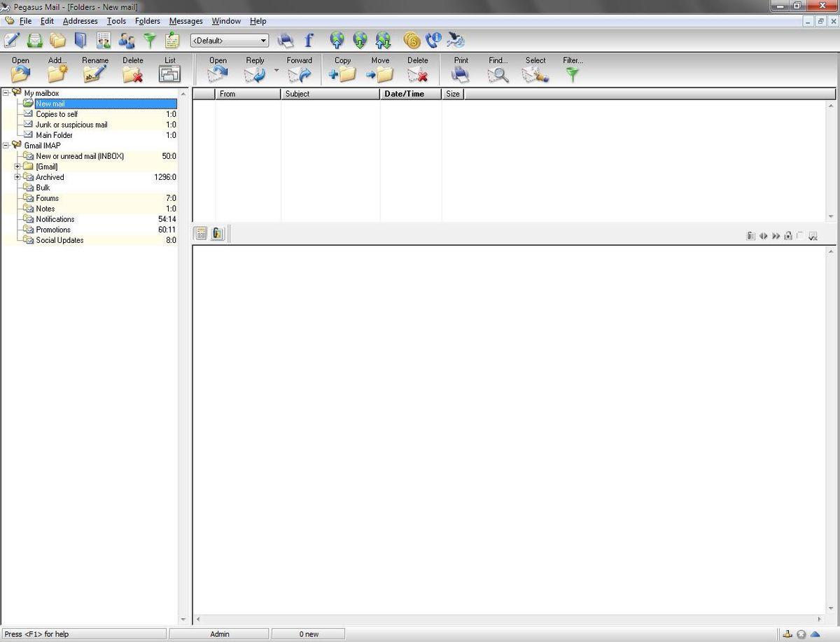Click Add folder button

tap(57, 69)
